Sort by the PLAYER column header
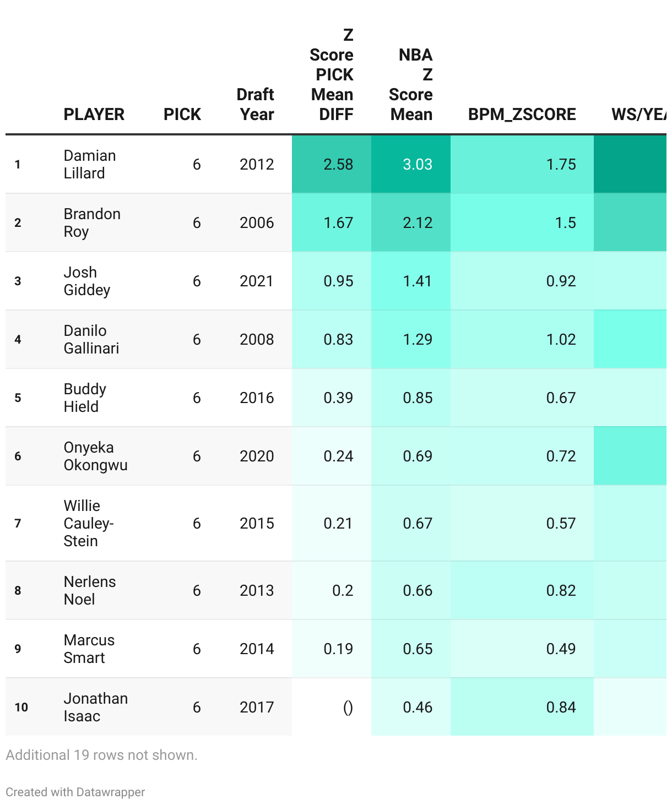The width and height of the screenshot is (672, 805). coord(94,114)
